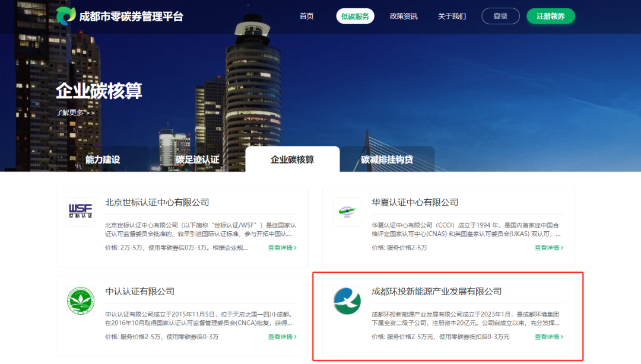Click the 北京世标 price line 2万-5万

tap(176, 248)
